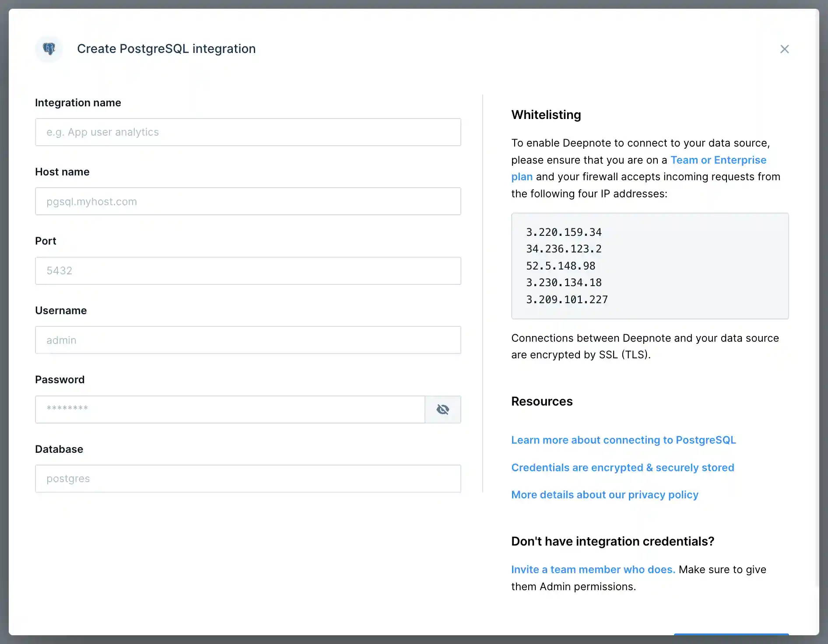Click the Create PostgreSQL integration title
This screenshot has width=828, height=644.
click(166, 49)
